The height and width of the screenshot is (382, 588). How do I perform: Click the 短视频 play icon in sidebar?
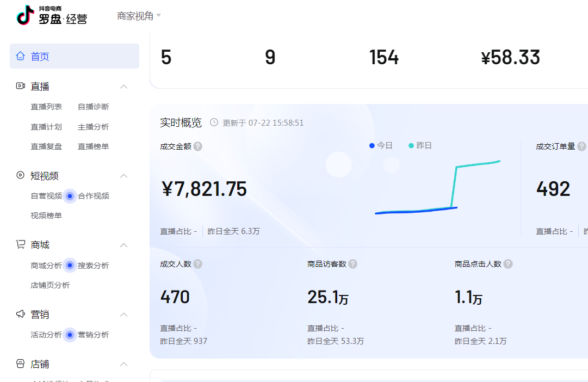pyautogui.click(x=21, y=175)
